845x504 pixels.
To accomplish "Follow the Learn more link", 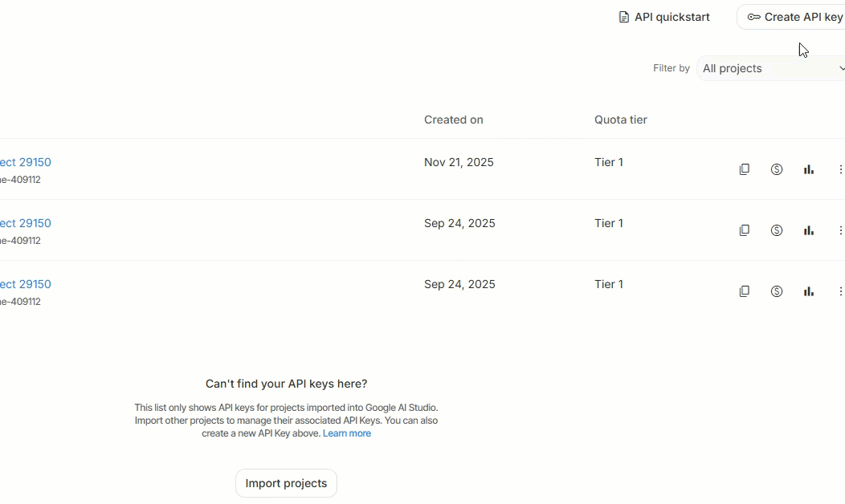I will click(346, 433).
